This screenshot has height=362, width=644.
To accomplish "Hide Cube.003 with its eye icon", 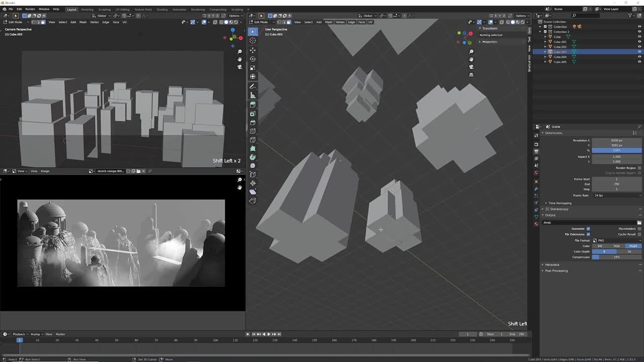I will 639,52.
